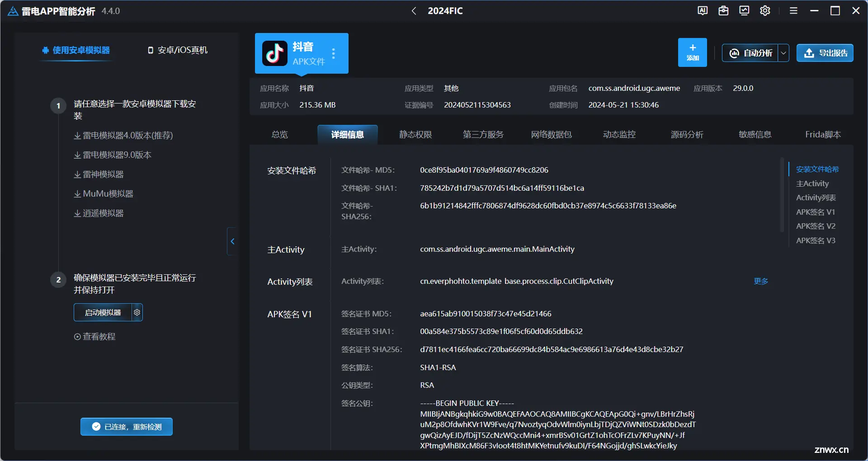Click the 添加 plus button
The width and height of the screenshot is (868, 461).
click(692, 52)
